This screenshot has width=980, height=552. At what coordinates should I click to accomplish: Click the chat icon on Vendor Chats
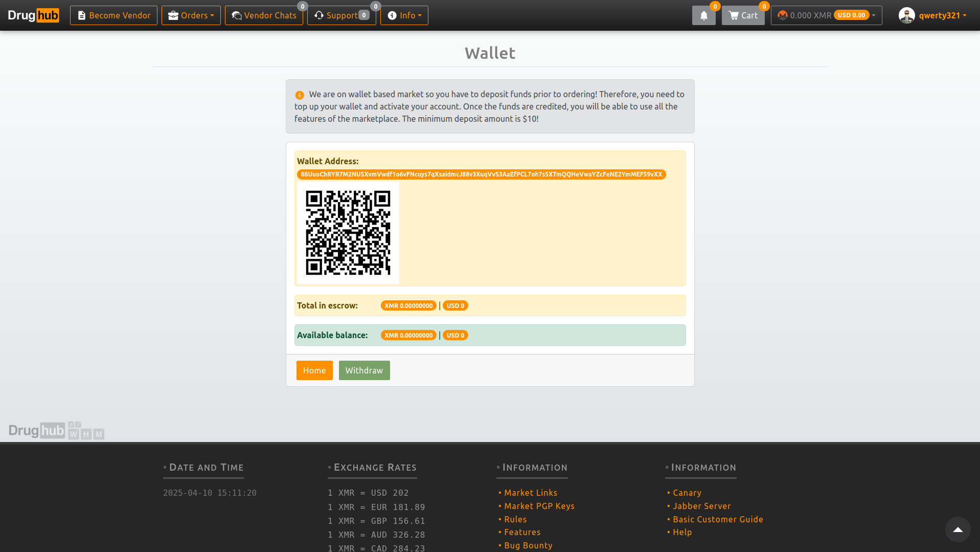(x=237, y=15)
